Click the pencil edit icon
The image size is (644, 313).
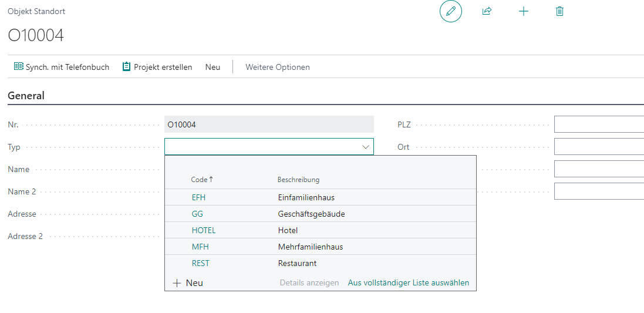tap(450, 12)
